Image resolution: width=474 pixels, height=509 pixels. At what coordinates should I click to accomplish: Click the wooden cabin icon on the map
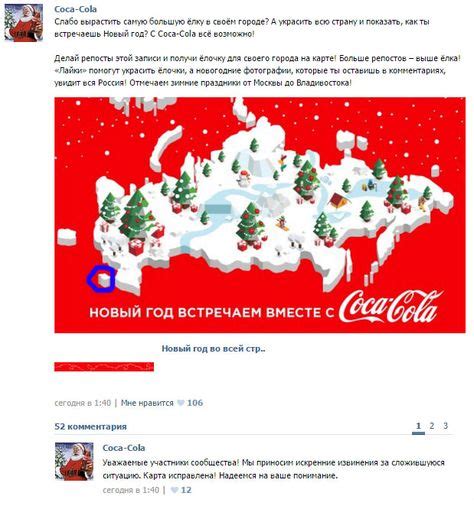click(340, 200)
